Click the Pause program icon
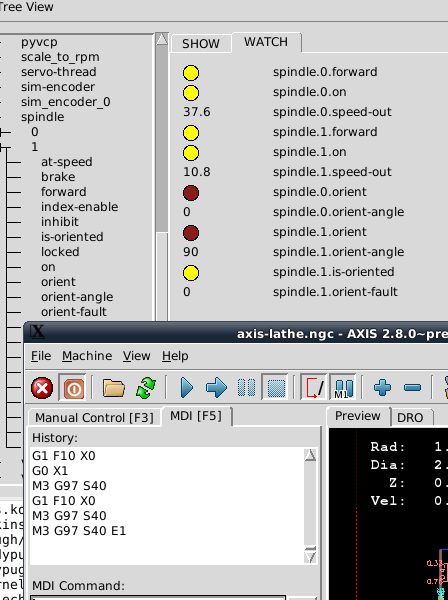The height and width of the screenshot is (600, 448). [246, 388]
